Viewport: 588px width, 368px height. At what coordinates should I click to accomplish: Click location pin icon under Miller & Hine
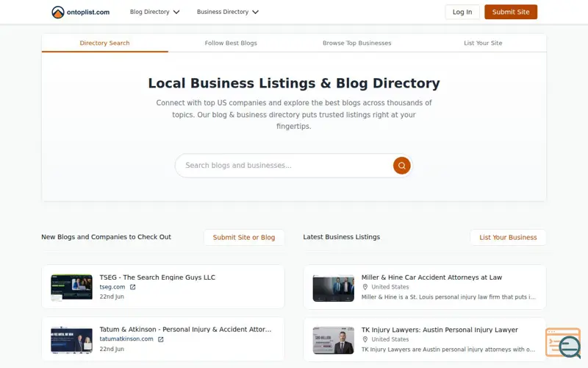click(x=365, y=287)
